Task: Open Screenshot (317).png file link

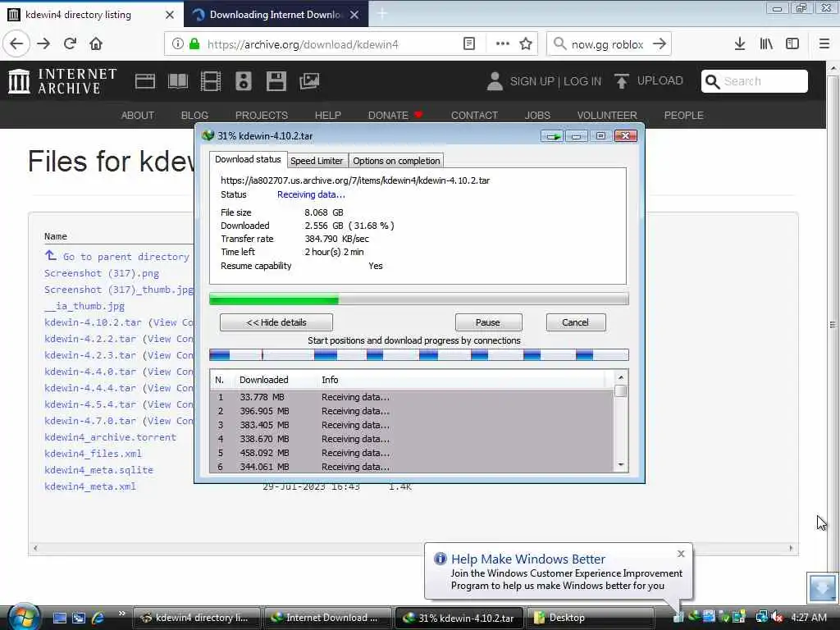Action: (102, 273)
